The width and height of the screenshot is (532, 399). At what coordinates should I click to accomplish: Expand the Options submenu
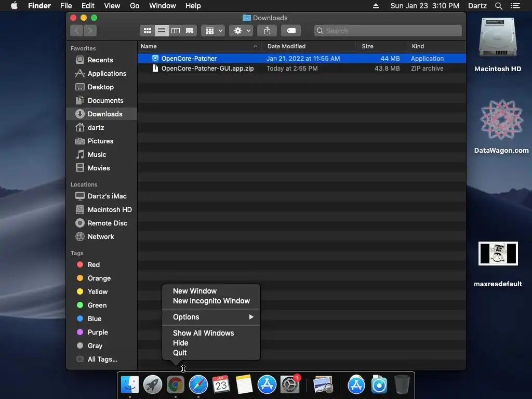(211, 317)
